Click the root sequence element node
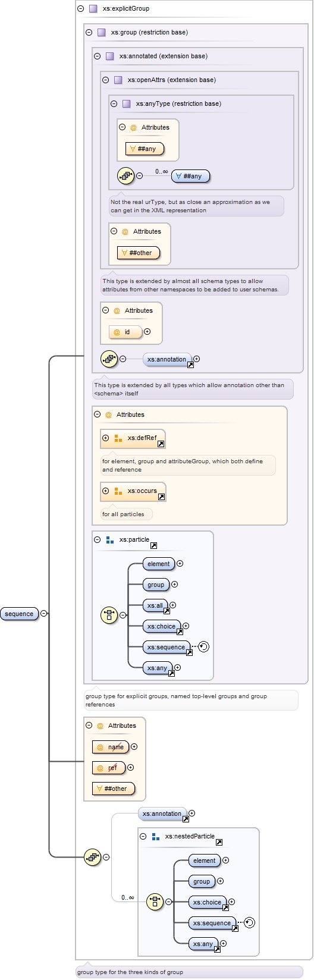Screen dimensions: 314x980 19,614
